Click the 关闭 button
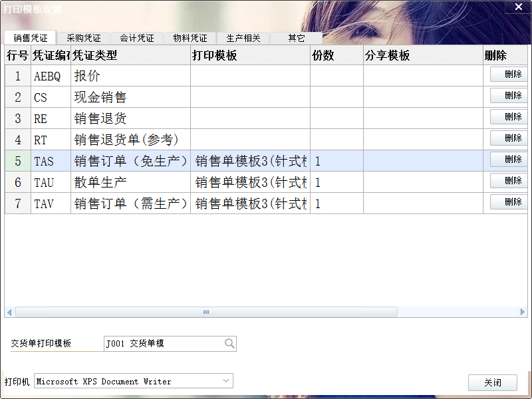This screenshot has height=399, width=532. (492, 383)
